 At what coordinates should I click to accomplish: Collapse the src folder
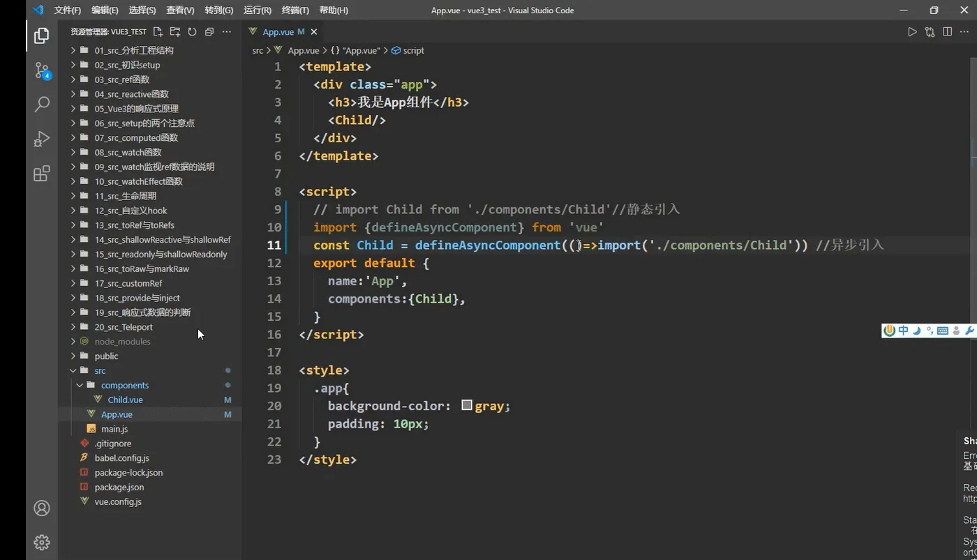(149, 370)
